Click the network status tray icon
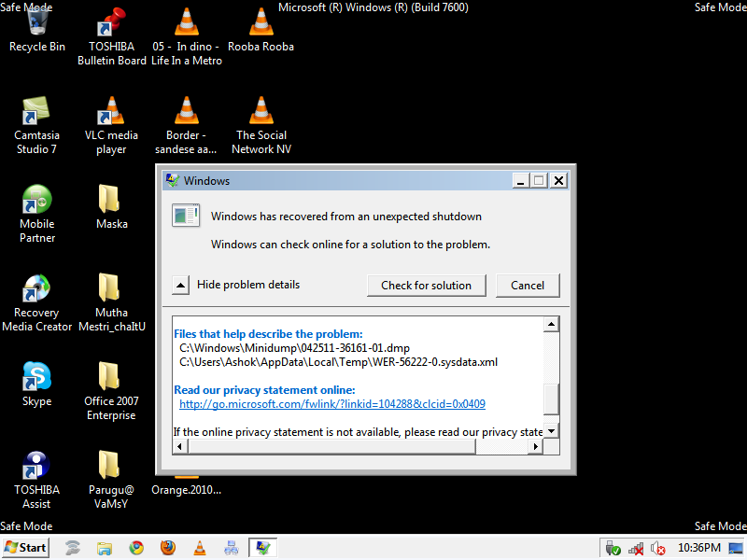Screen dimensions: 747x560 point(636,549)
